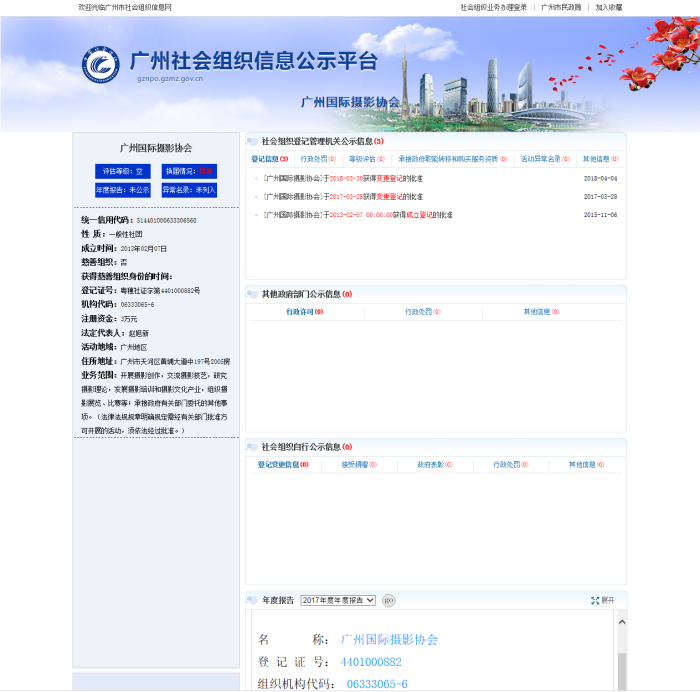Select the 行政许可(0) tab
Viewport: 700px width, 692px height.
tap(304, 312)
